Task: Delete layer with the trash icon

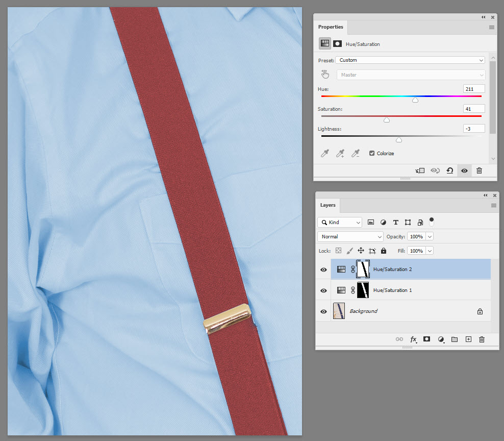Action: pyautogui.click(x=482, y=339)
